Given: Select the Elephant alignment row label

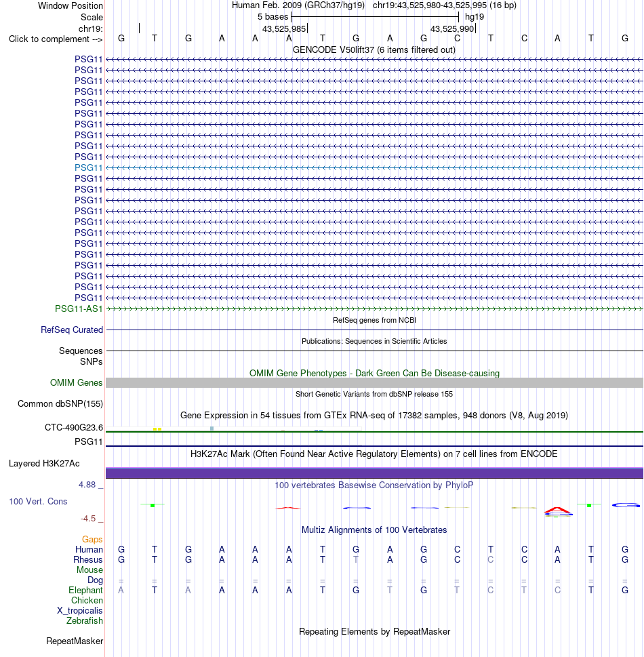Looking at the screenshot, I should tap(85, 590).
